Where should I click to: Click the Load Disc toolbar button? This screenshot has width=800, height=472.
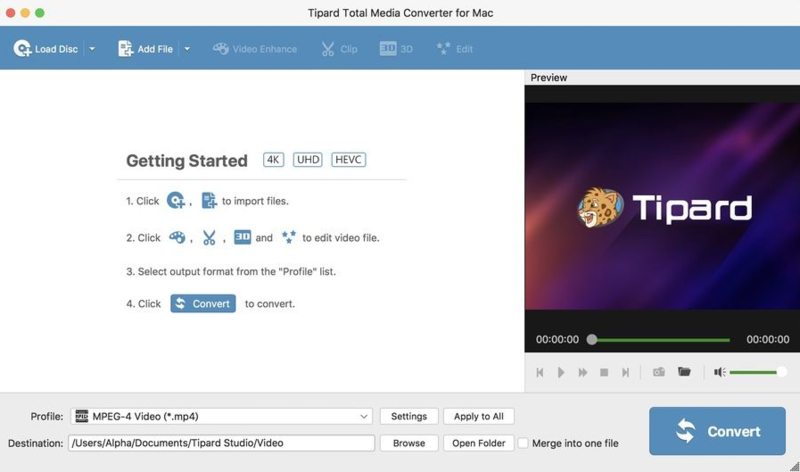click(45, 49)
